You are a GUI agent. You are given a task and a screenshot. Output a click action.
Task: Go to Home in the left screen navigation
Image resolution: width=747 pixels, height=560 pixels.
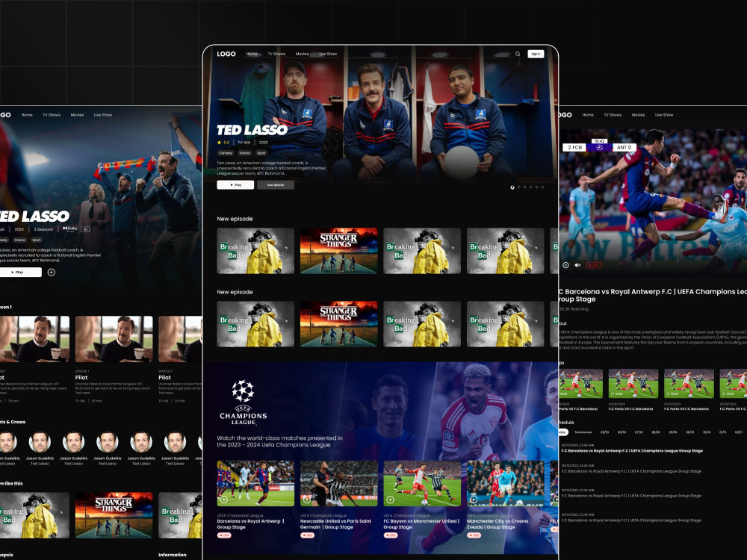click(x=27, y=115)
